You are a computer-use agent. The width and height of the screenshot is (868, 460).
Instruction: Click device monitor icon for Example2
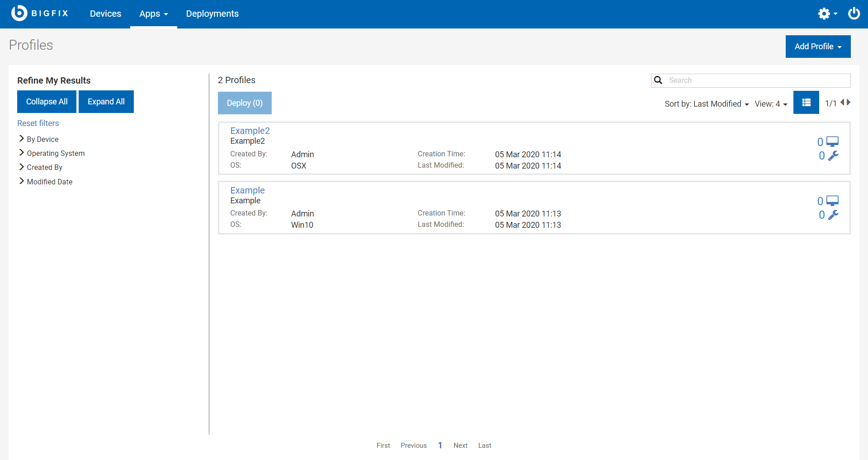(832, 142)
